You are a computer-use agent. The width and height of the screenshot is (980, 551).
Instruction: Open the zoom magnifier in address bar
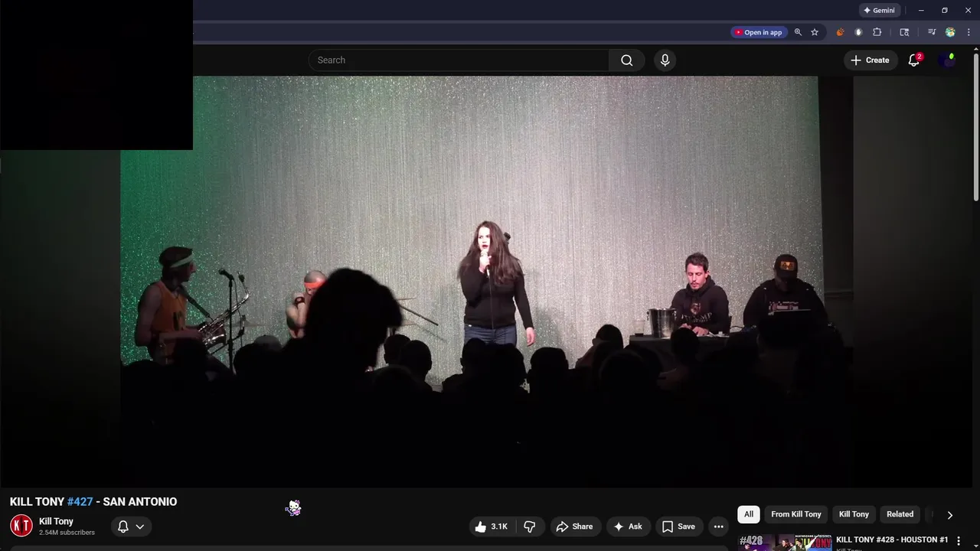(x=798, y=32)
